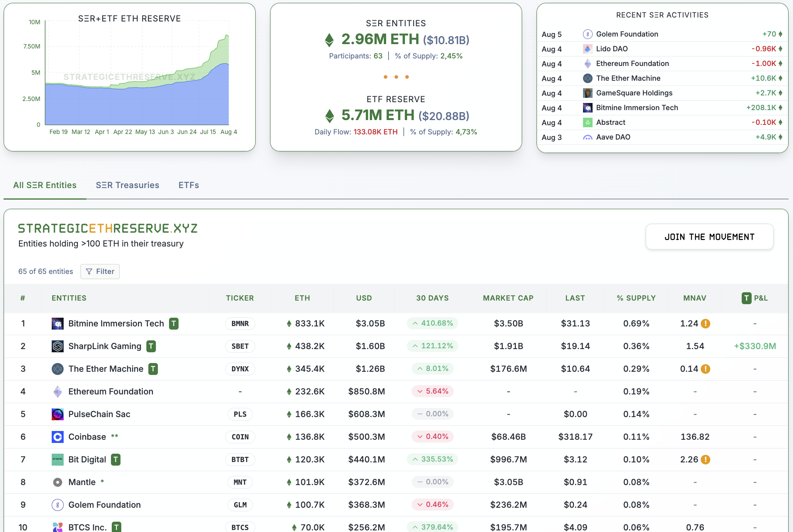The image size is (793, 532).
Task: Sort table by MARKET CAP column header
Action: [x=508, y=298]
